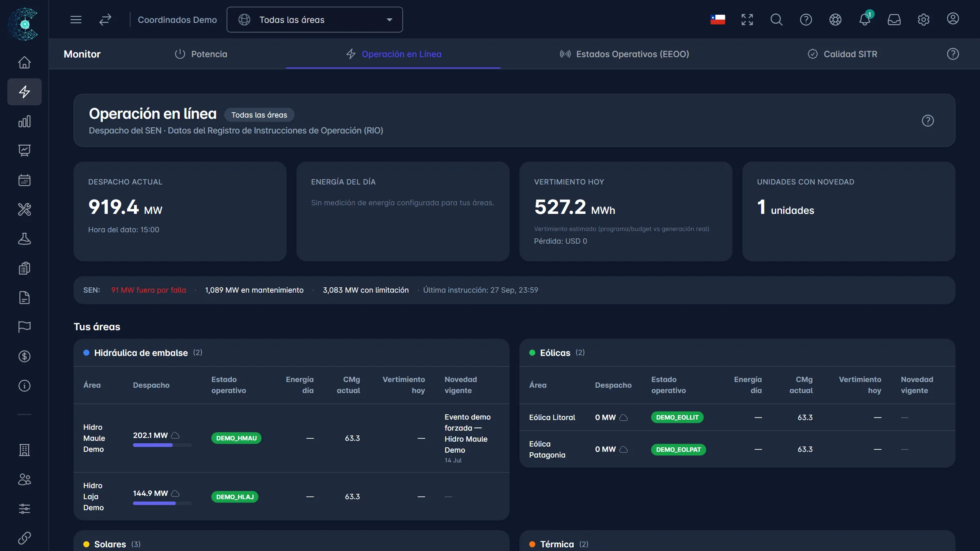Click the swap arrows icon

(105, 20)
